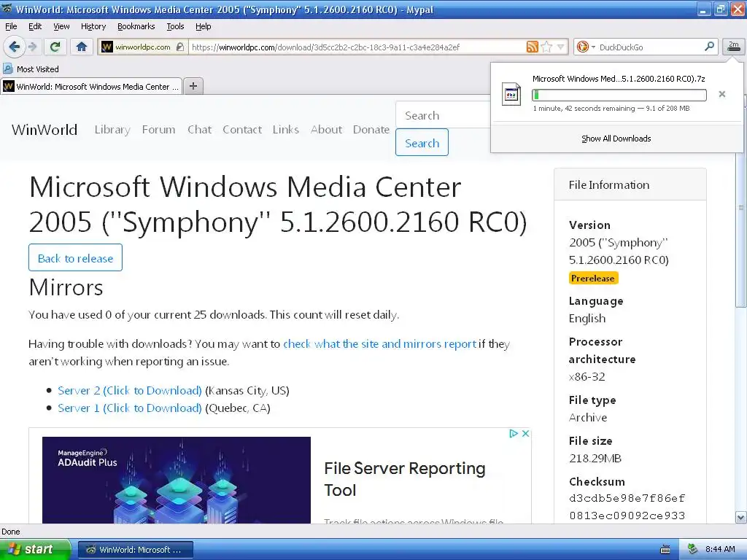Click the 8:44 AM taskbar clock
Viewport: 747px width, 560px height.
(720, 549)
